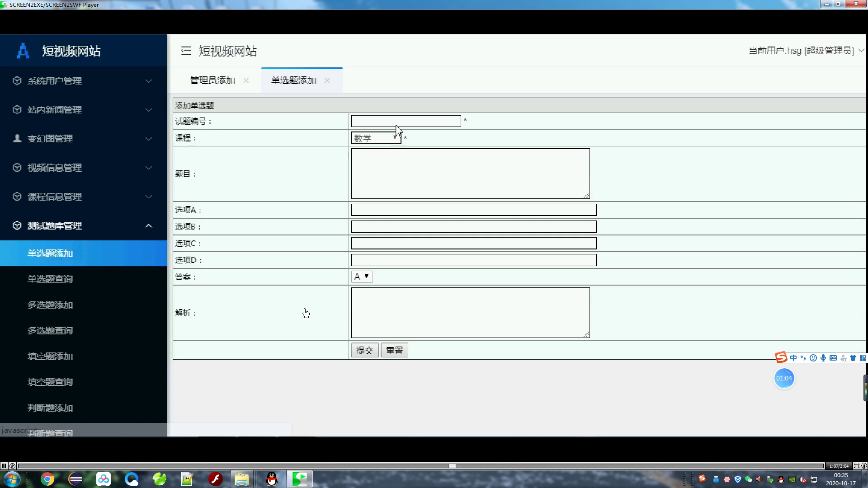The height and width of the screenshot is (488, 868).
Task: Click the person icon next to 变幻图管理
Action: click(17, 139)
